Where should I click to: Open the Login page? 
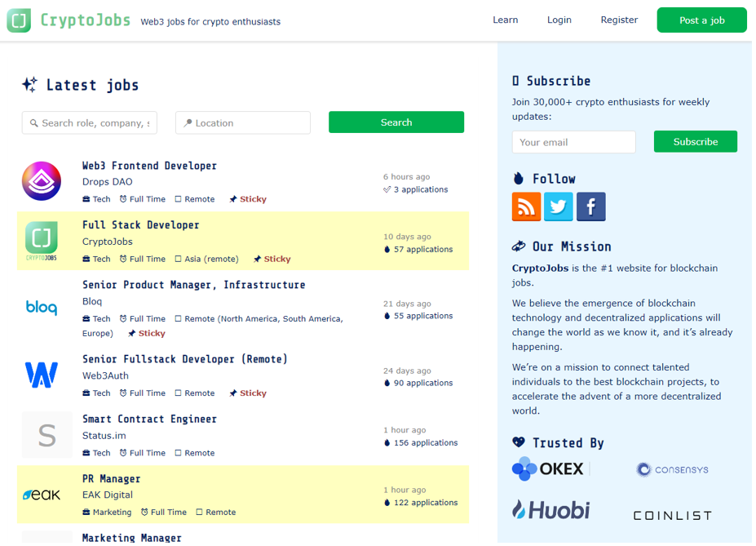pos(559,20)
